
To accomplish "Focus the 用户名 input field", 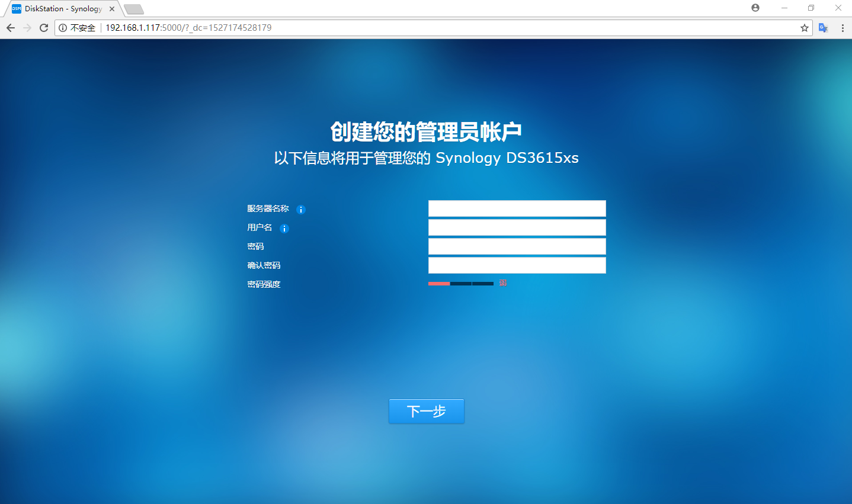I will (x=517, y=227).
